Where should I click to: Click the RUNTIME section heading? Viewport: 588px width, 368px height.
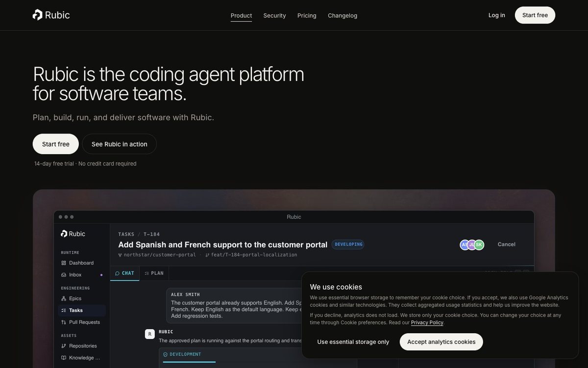click(x=70, y=253)
